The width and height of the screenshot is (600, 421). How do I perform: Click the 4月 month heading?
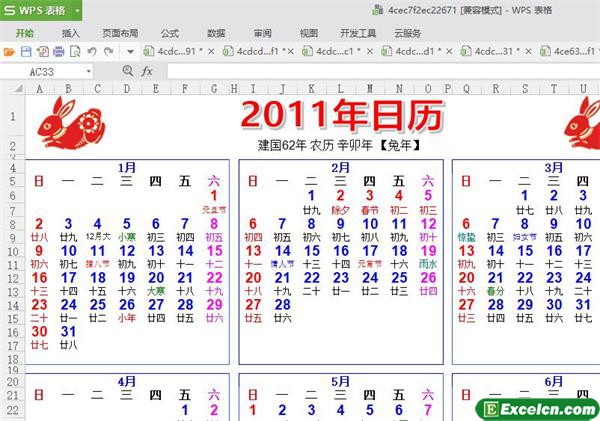coord(127,382)
